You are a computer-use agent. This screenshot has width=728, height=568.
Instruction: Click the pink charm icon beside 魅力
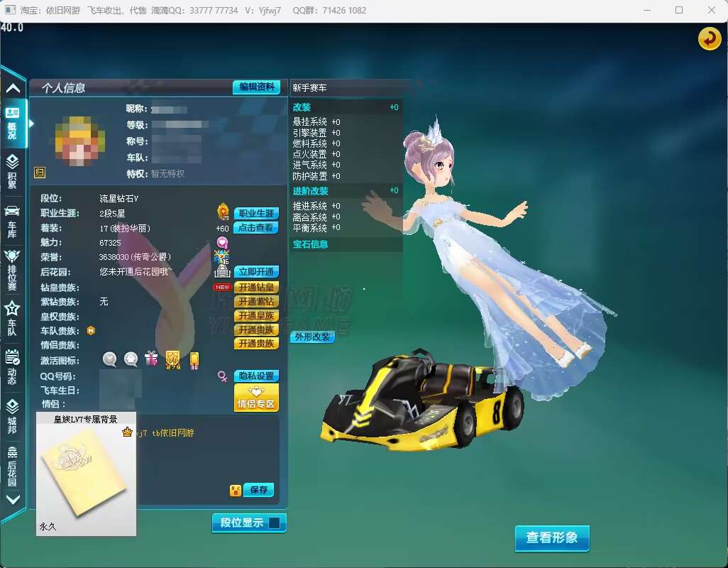point(222,242)
